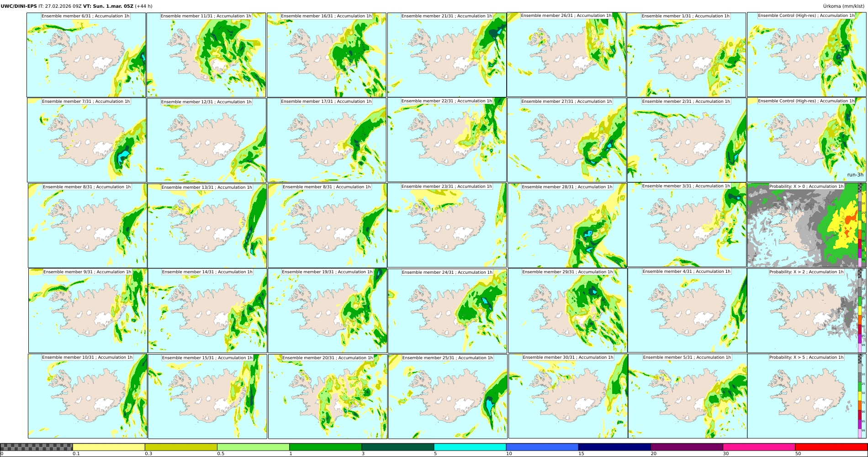Click the '0.1' tick on the bottom legend
Screen dimensions: 868x457
tap(76, 454)
